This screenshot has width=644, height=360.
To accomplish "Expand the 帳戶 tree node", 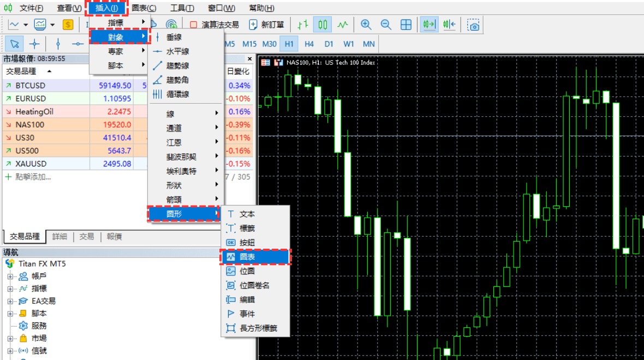I will tap(10, 276).
